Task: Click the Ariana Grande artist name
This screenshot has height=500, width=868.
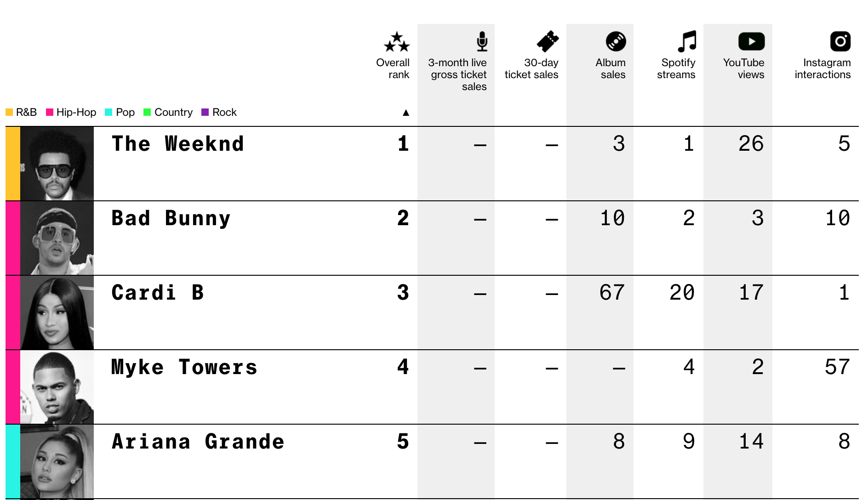Action: click(198, 442)
